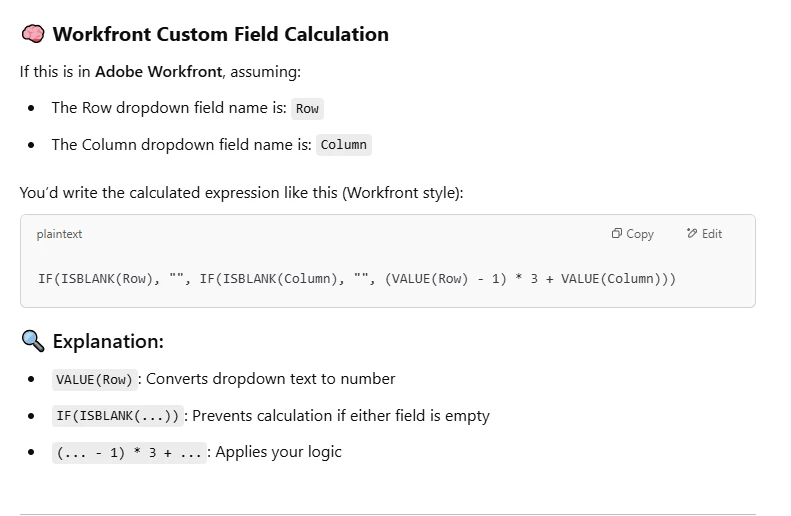Click the 'You'd write the calculated expression' sentence
This screenshot has height=516, width=791.
point(240,192)
